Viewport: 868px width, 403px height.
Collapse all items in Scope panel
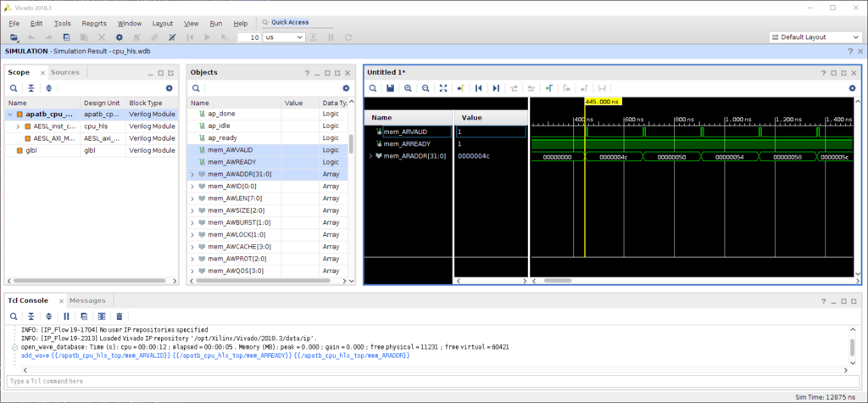[31, 88]
